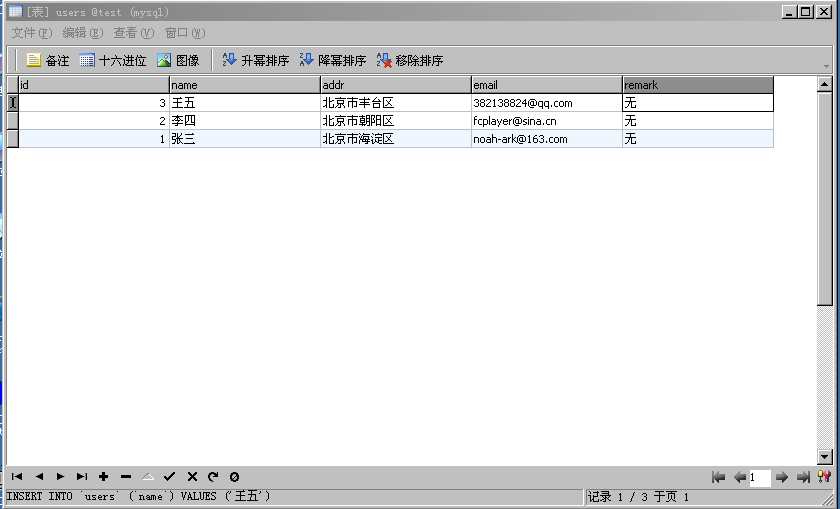Screen dimensions: 840x509
Task: Open the 备注 memo viewer
Action: tap(48, 61)
